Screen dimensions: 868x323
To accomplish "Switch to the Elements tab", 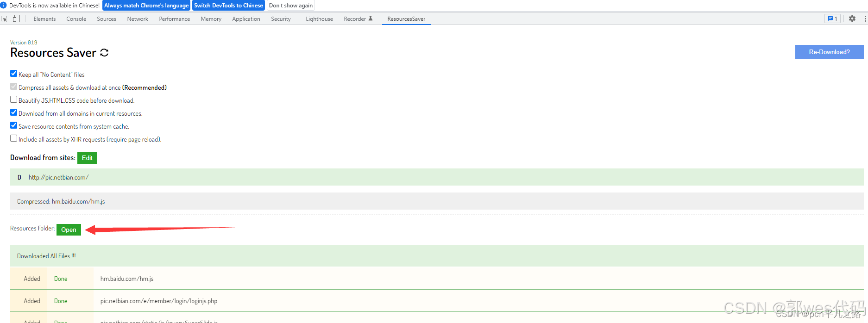I will coord(44,19).
